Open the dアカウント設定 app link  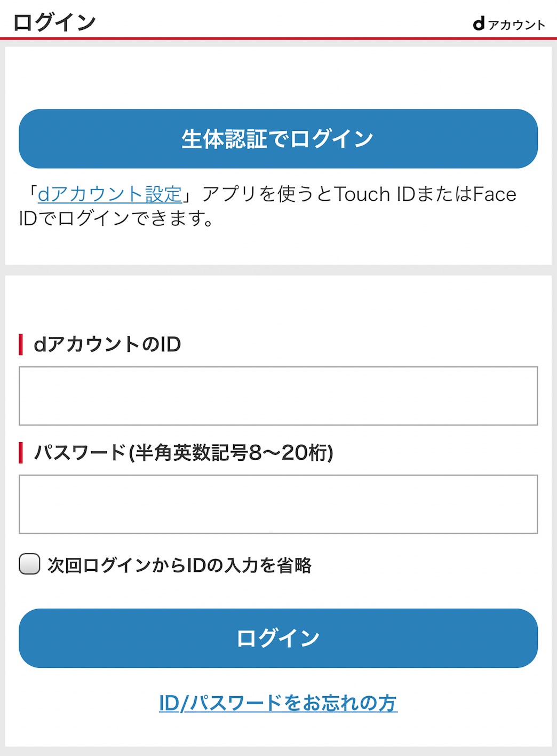click(110, 194)
